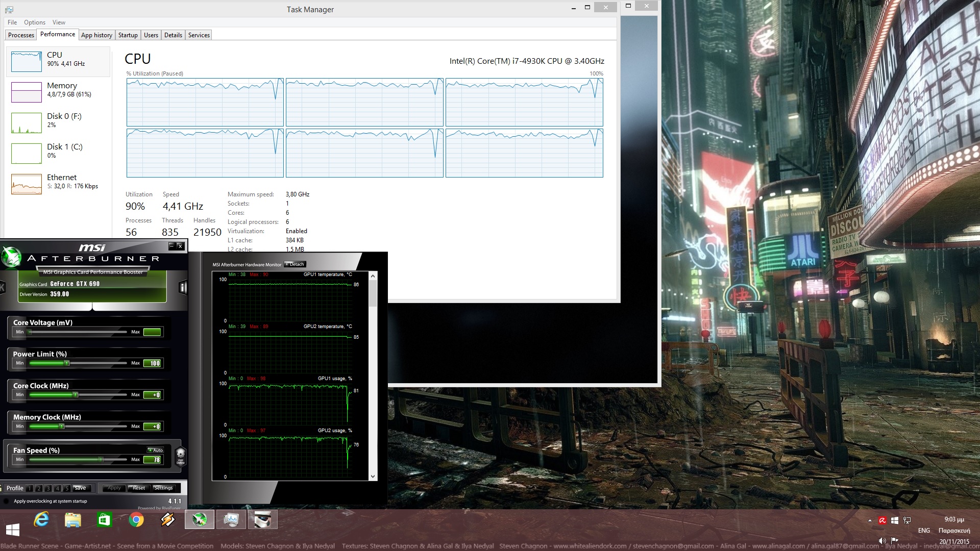Select Afterburner profile slot 1

(30, 488)
